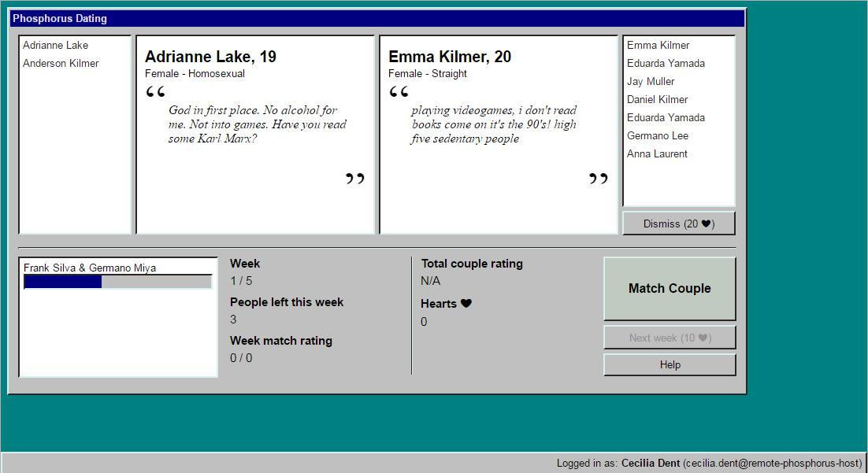The width and height of the screenshot is (868, 473).
Task: Click the Match Couple button
Action: pos(670,288)
